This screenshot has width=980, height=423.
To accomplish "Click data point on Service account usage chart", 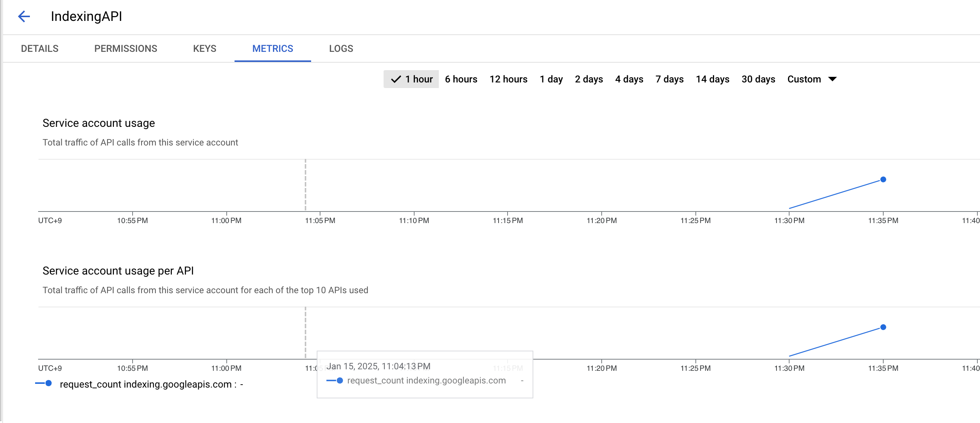I will [x=883, y=179].
